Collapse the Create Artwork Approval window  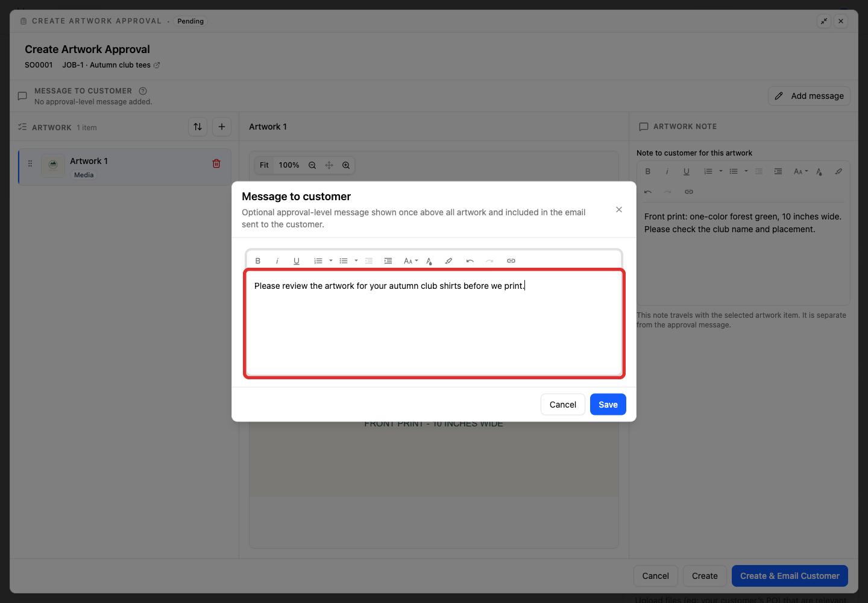[x=824, y=21]
